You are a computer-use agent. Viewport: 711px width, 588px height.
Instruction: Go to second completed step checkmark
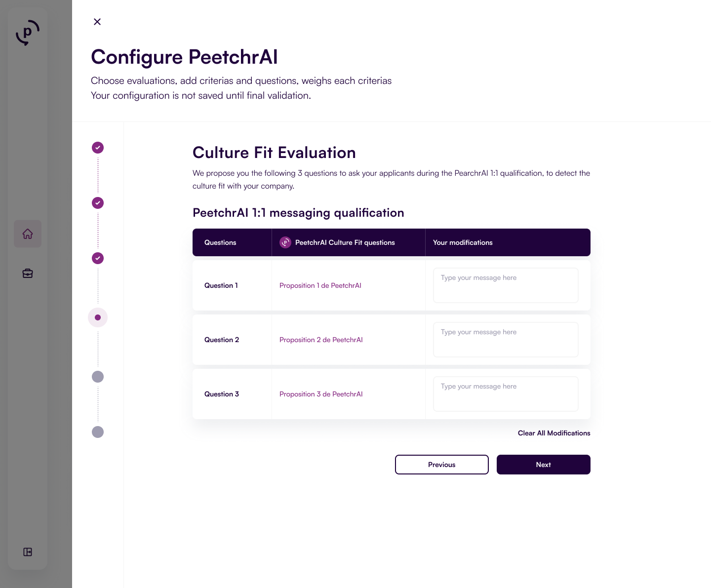(x=98, y=203)
